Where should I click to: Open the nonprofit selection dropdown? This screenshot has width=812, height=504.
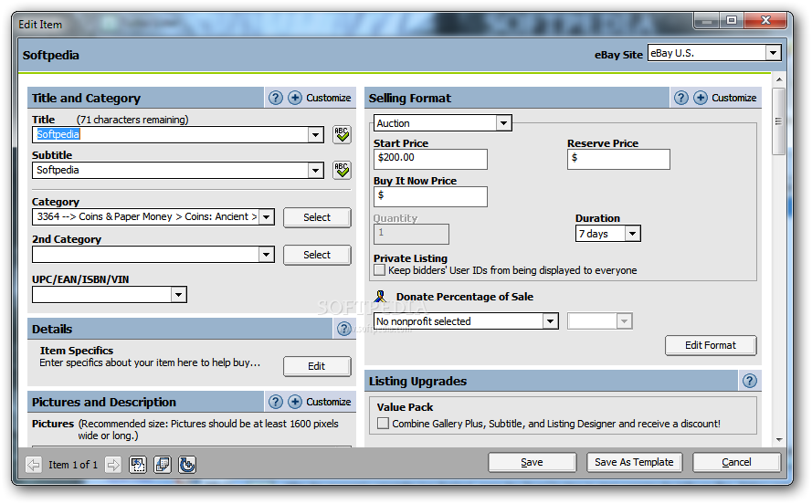coord(551,321)
